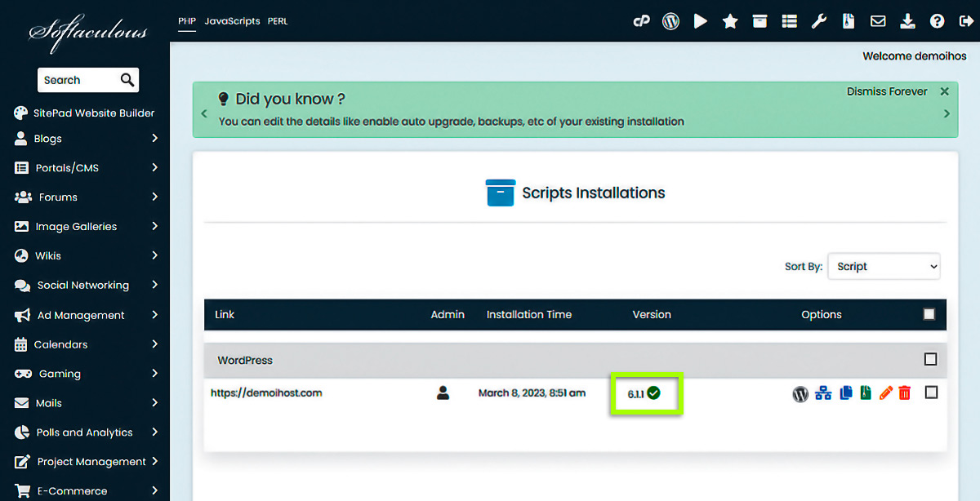Open SitePad Website Builder
This screenshot has width=980, height=501.
click(85, 113)
